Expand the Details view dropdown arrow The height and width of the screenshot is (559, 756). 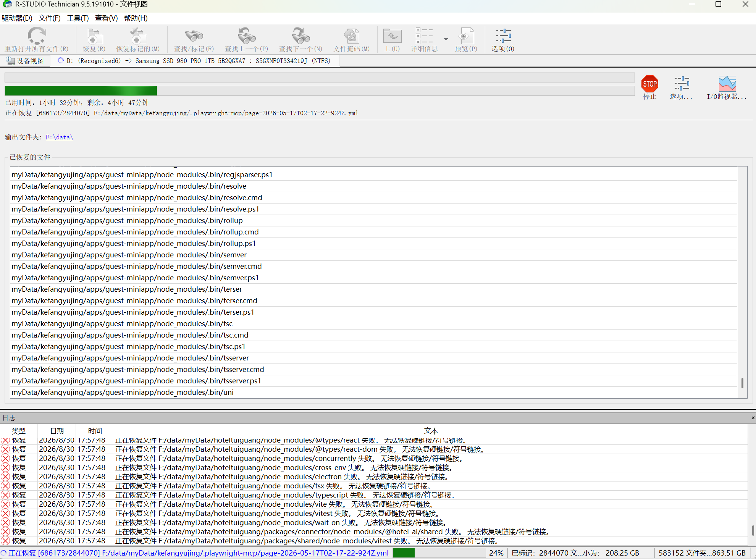tap(446, 39)
